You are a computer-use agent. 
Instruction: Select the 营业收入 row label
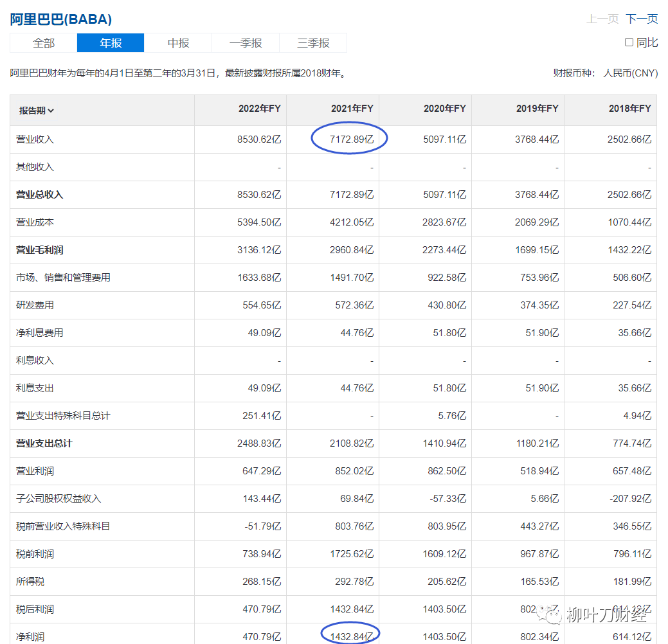[x=35, y=139]
